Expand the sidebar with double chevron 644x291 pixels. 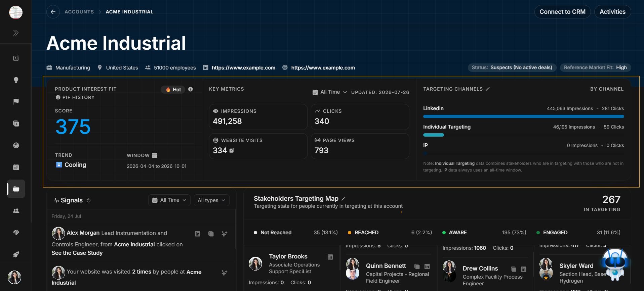[x=16, y=33]
